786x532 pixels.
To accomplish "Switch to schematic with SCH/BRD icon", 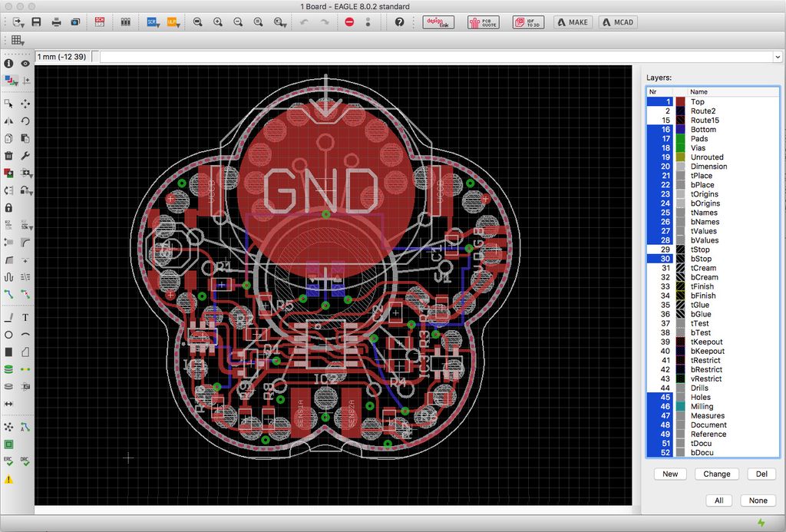I will click(100, 22).
